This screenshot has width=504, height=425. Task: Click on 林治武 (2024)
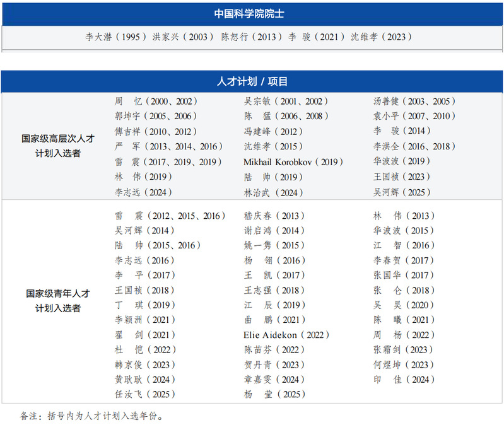point(273,192)
